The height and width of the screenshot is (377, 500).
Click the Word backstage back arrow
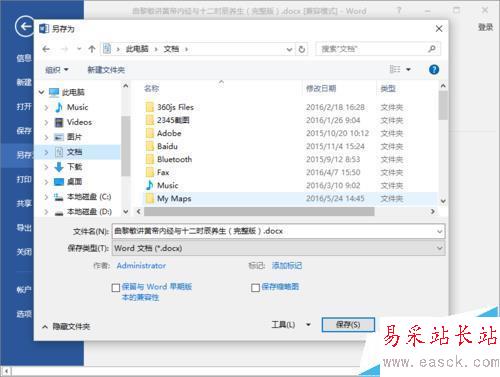(24, 26)
